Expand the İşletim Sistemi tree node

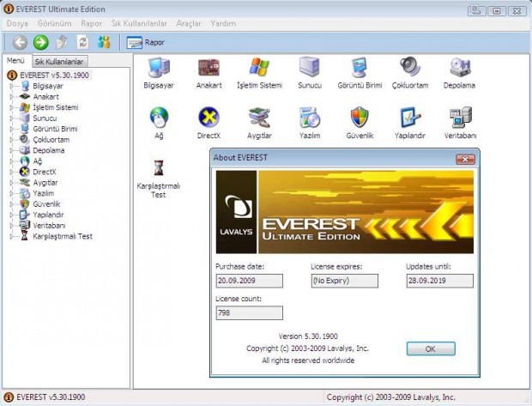pos(11,107)
